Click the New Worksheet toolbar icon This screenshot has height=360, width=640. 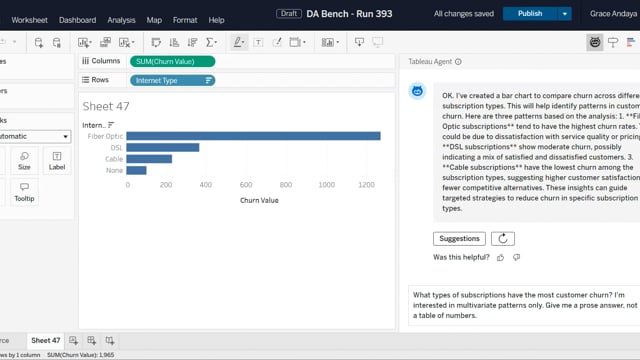pyautogui.click(x=84, y=42)
